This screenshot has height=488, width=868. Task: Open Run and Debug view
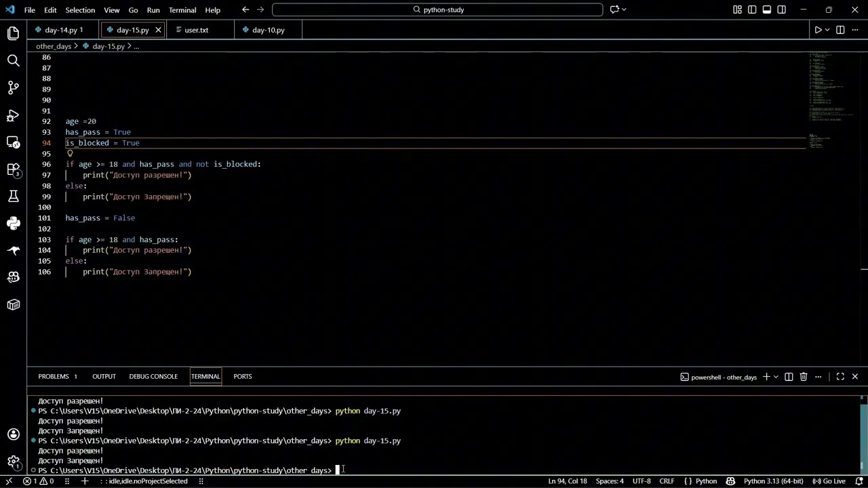tap(13, 115)
